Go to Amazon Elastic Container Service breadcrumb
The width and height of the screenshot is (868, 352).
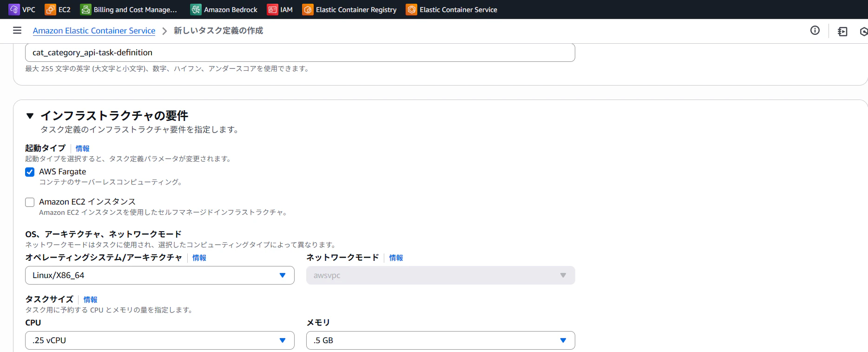(94, 31)
